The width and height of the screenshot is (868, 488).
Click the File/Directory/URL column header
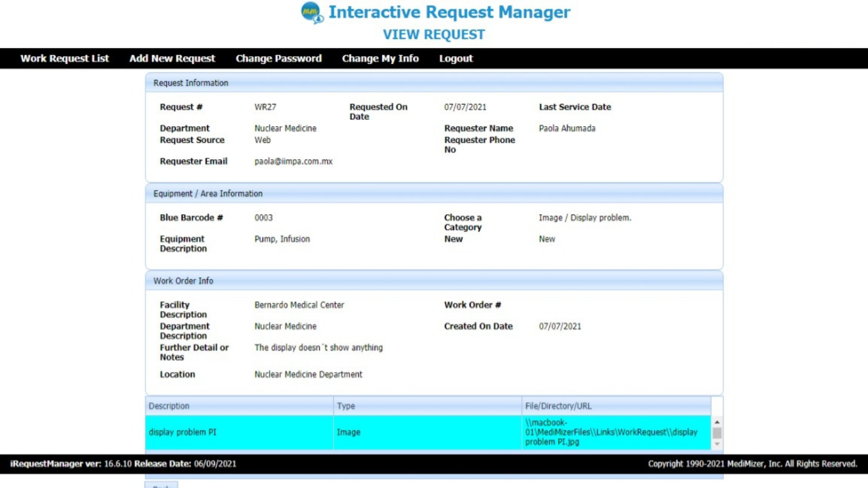tap(558, 406)
